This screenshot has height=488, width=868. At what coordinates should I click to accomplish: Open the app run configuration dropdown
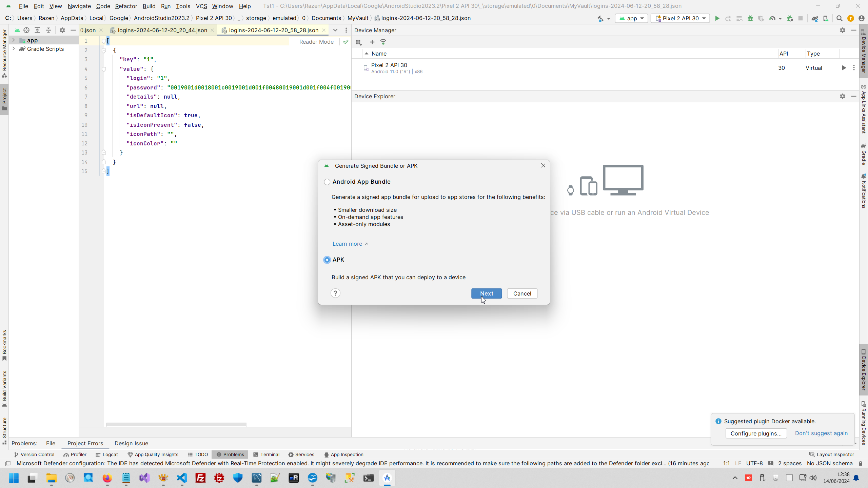tap(631, 18)
